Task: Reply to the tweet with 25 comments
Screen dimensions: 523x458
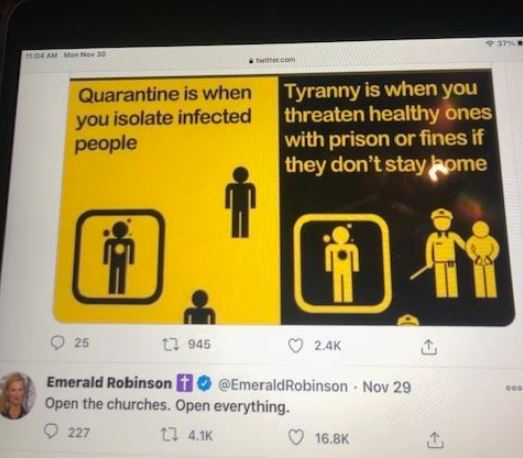Action: pos(58,343)
